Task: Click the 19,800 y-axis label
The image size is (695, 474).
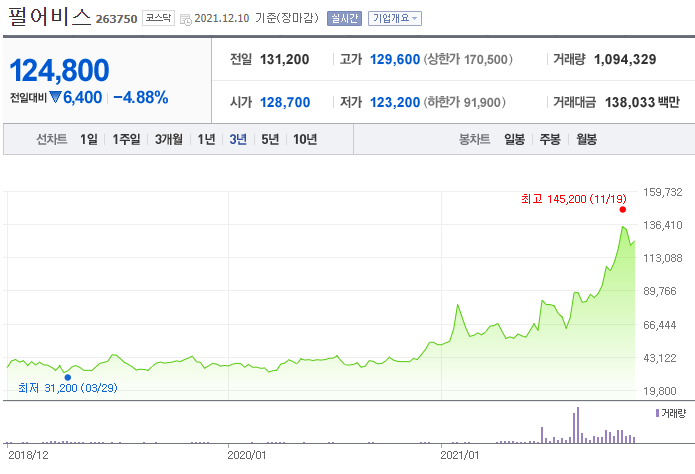Action: click(x=660, y=391)
